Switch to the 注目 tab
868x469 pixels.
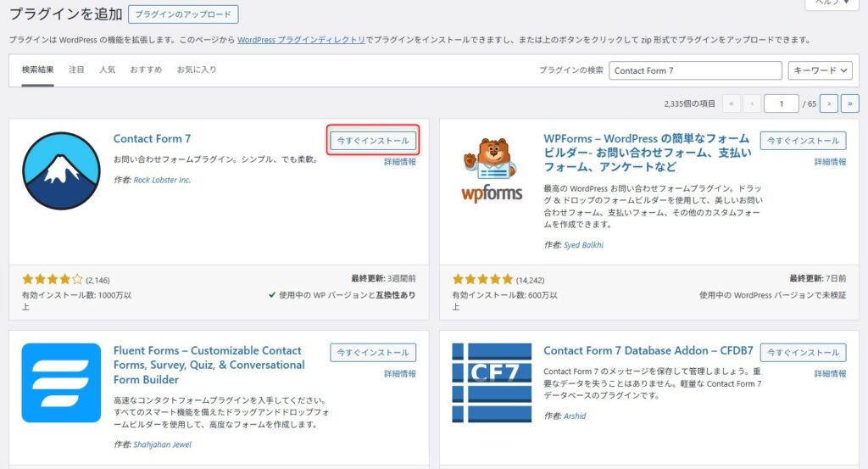[x=76, y=70]
